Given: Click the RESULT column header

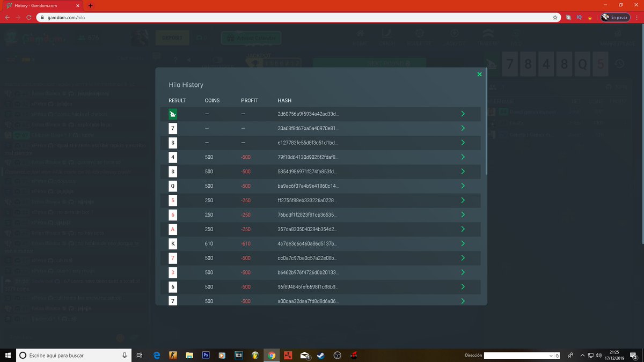Looking at the screenshot, I should [x=177, y=100].
